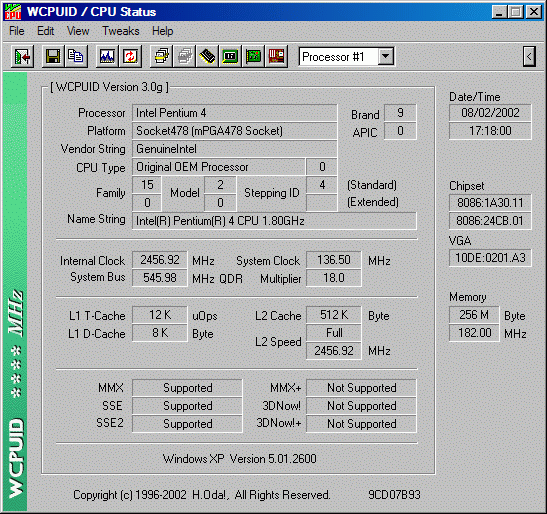Click the Copy to clipboard icon
Image resolution: width=547 pixels, height=514 pixels.
(x=75, y=56)
